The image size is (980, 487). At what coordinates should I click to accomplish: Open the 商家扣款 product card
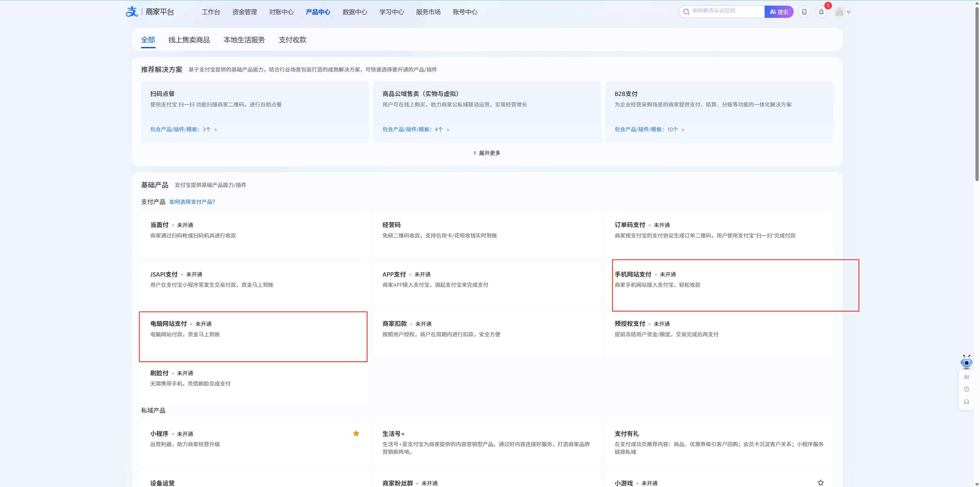click(x=487, y=334)
